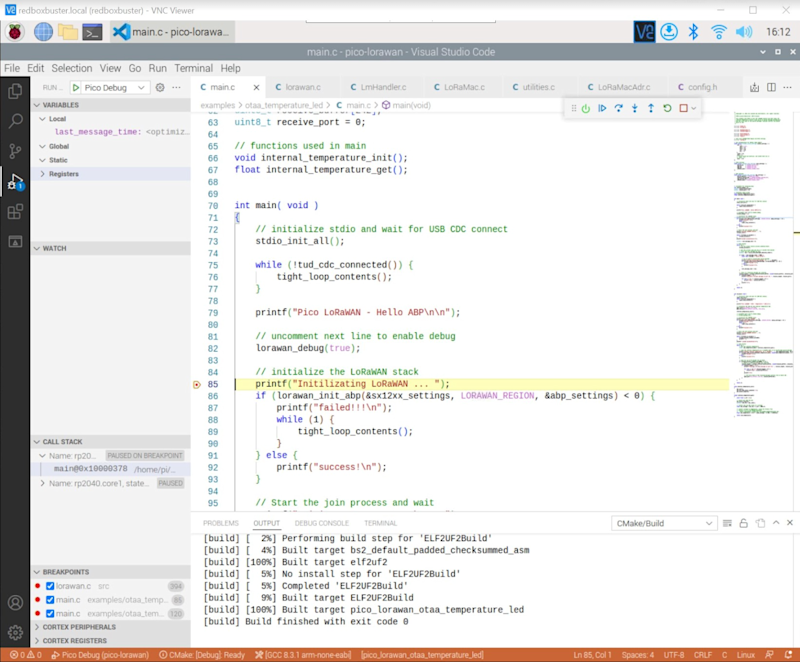Screen dimensions: 800x662
Task: Disable the main.c line 85 breakpoint
Action: 50,600
